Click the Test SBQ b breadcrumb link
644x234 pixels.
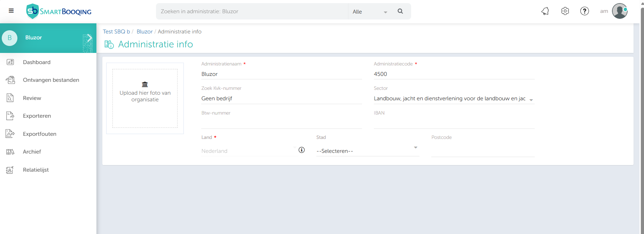click(116, 32)
